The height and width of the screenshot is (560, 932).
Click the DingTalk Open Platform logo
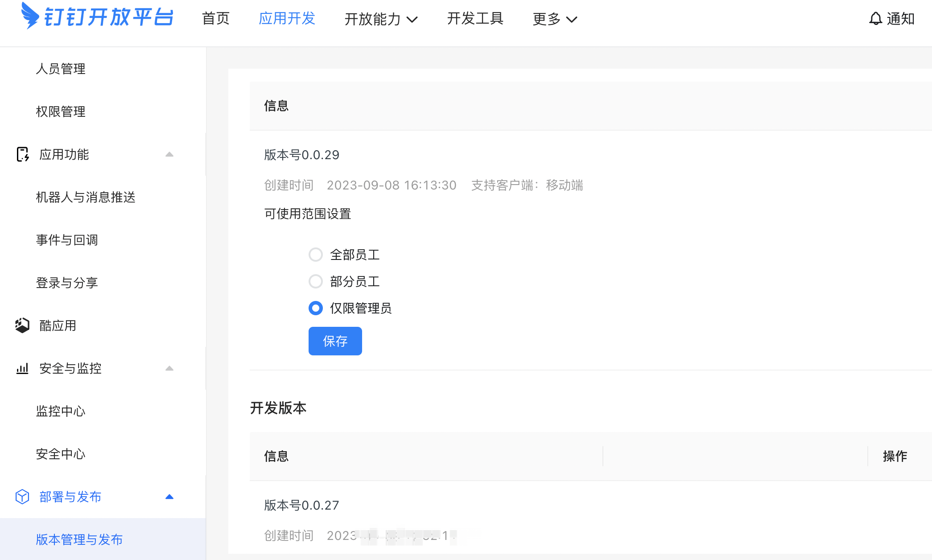(x=97, y=17)
